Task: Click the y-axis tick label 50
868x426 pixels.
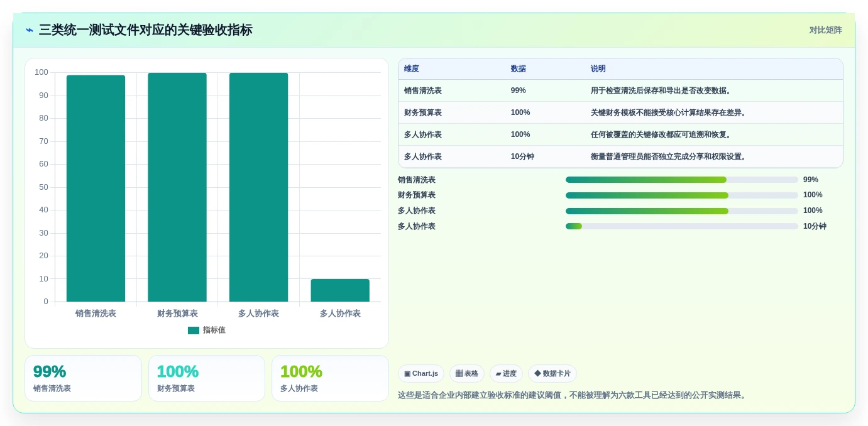Action: click(x=42, y=187)
